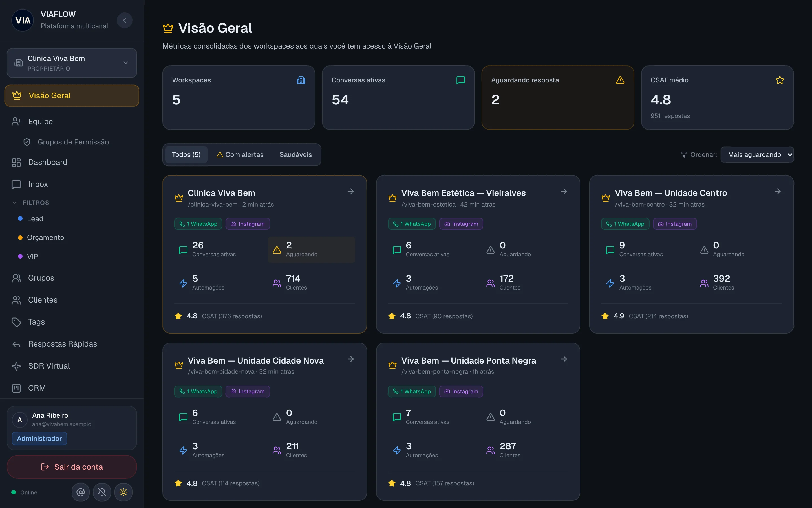
Task: Switch to the Com alertas tab
Action: tap(240, 155)
